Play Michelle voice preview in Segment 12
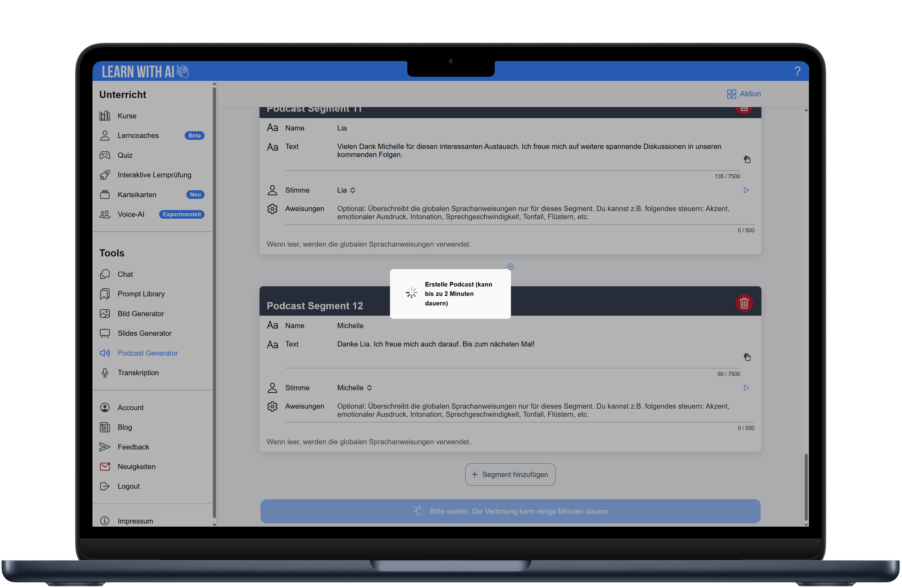 click(746, 388)
